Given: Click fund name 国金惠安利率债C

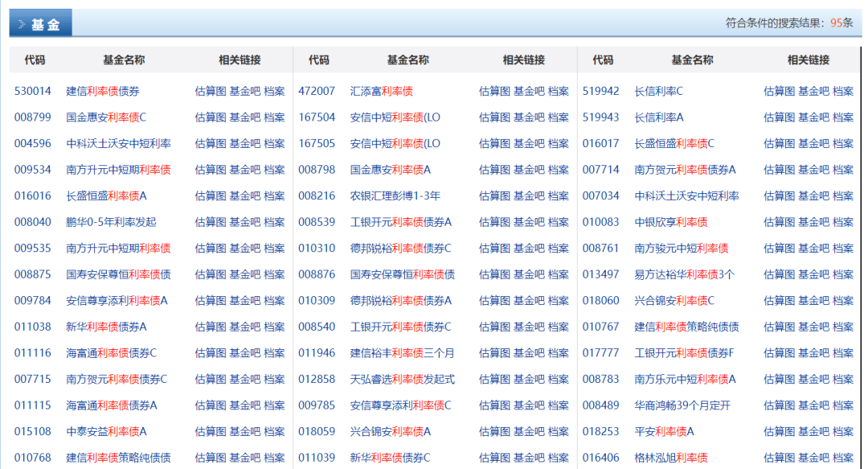Looking at the screenshot, I should pyautogui.click(x=106, y=117).
